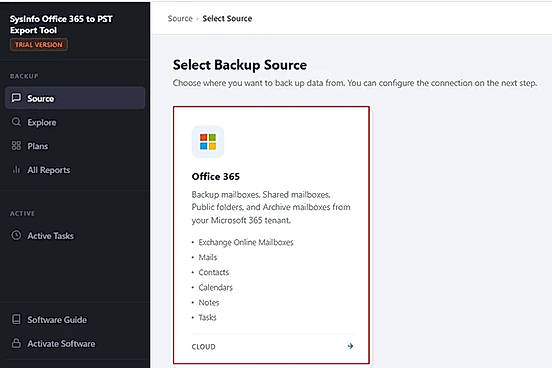The width and height of the screenshot is (552, 368).
Task: Click the Source breadcrumb link
Action: point(180,18)
